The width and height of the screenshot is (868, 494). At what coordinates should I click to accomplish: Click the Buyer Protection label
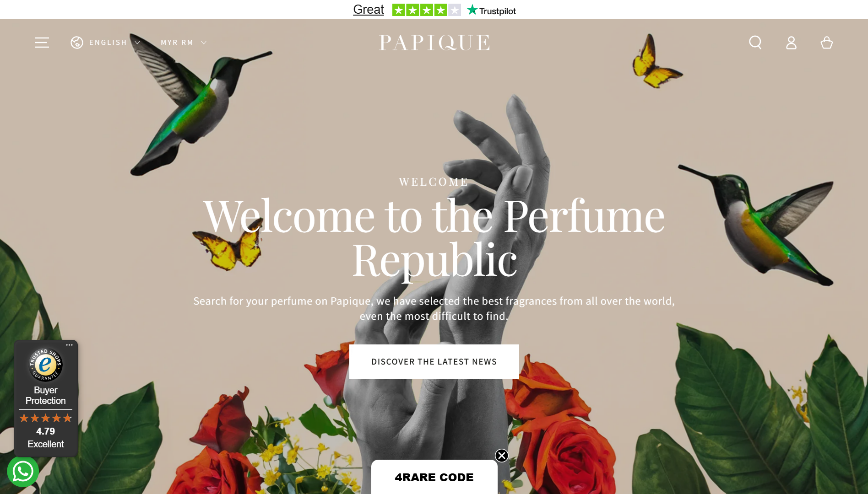tap(45, 396)
